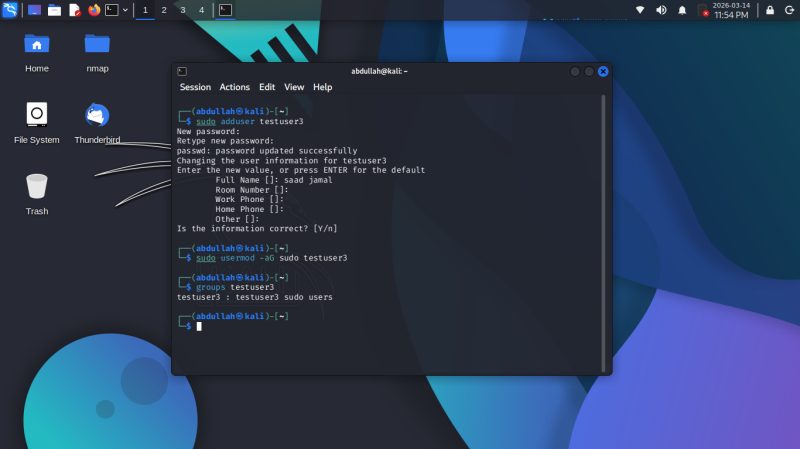Click the terminal window taskbar button
This screenshot has width=800, height=449.
pyautogui.click(x=226, y=10)
